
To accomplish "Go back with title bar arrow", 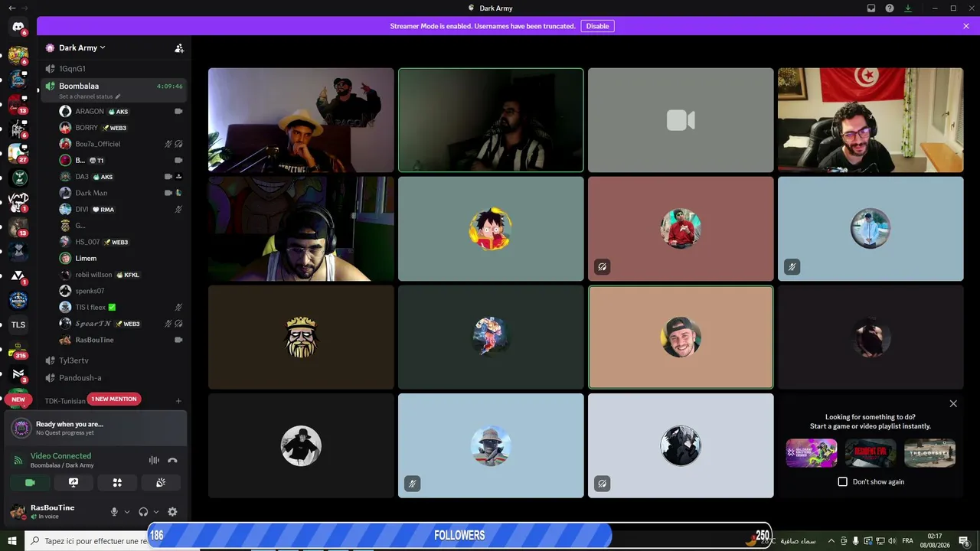I will click(x=12, y=8).
